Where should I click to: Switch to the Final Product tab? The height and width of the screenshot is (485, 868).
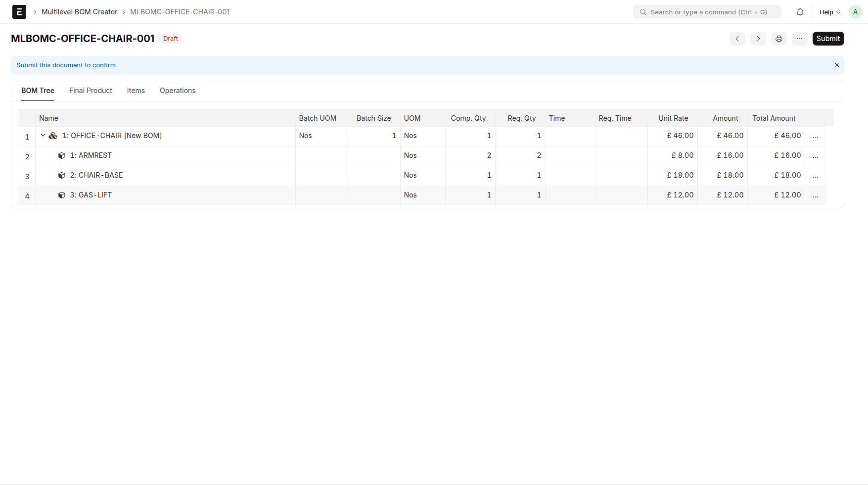tap(91, 91)
